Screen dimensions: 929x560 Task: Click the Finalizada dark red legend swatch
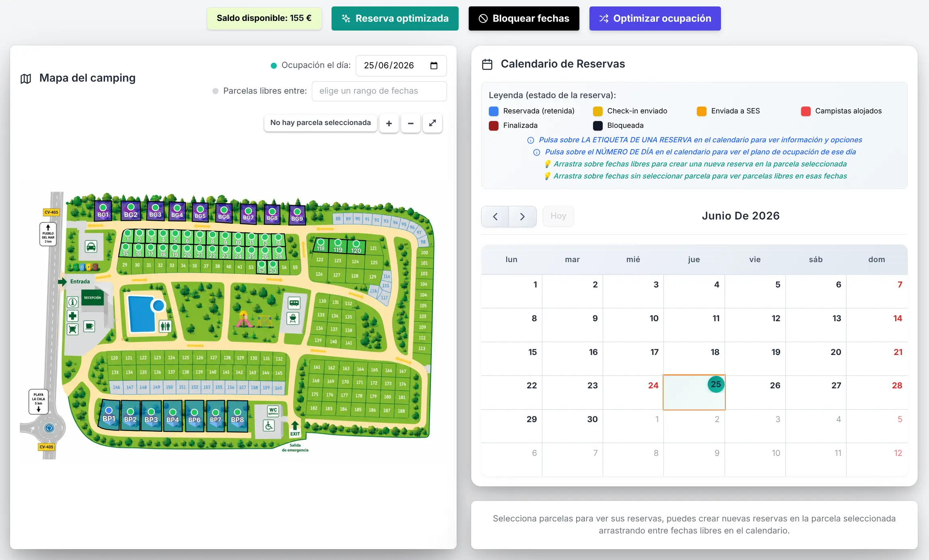(x=493, y=126)
